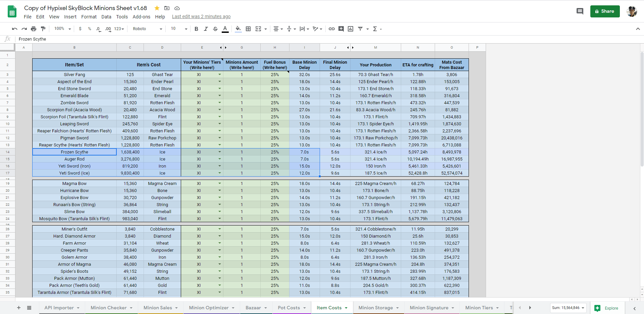
Task: Check the cloud save status icon
Action: (177, 8)
